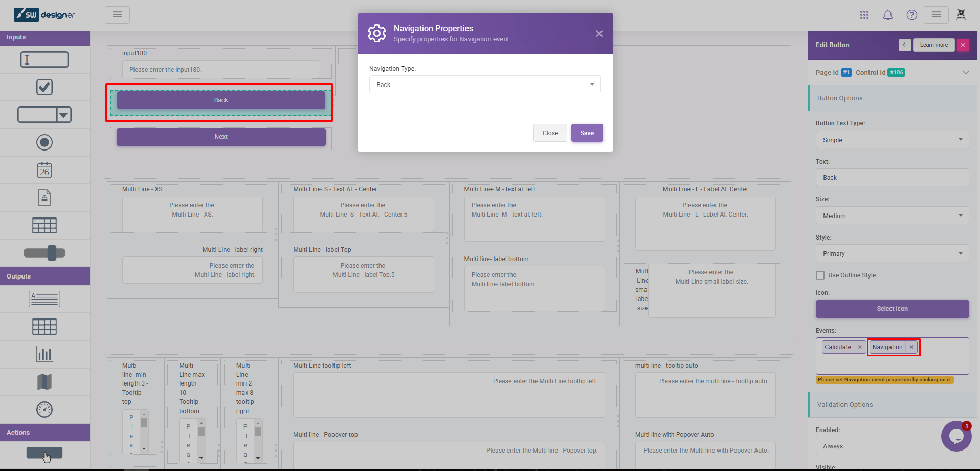Select the file upload input icon

pyautogui.click(x=44, y=198)
